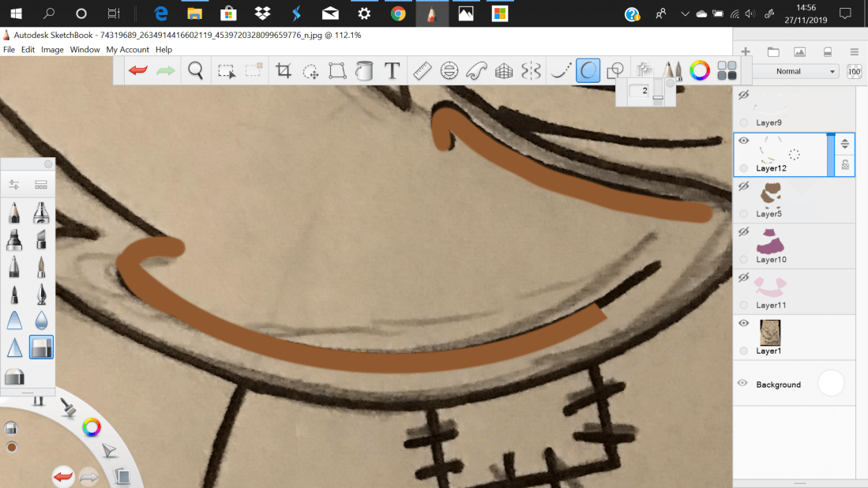This screenshot has width=868, height=488.
Task: Open the Text tool
Action: (x=392, y=70)
